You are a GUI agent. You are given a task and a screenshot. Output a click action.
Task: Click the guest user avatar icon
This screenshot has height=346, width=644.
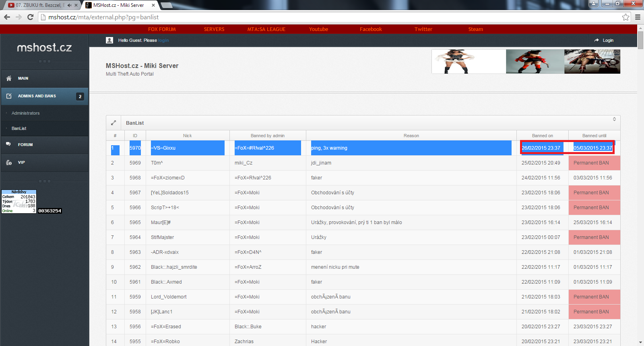pos(109,40)
